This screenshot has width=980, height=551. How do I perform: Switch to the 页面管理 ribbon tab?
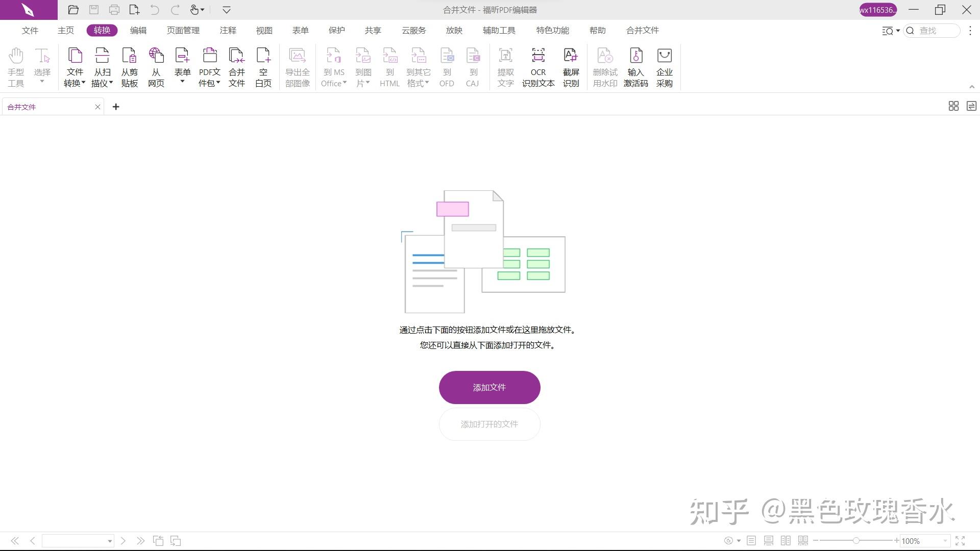(x=183, y=31)
